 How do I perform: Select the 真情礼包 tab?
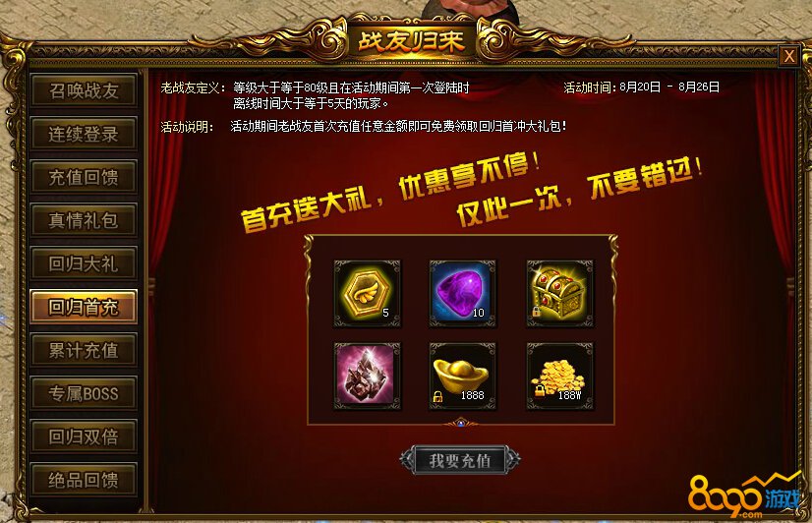point(84,220)
